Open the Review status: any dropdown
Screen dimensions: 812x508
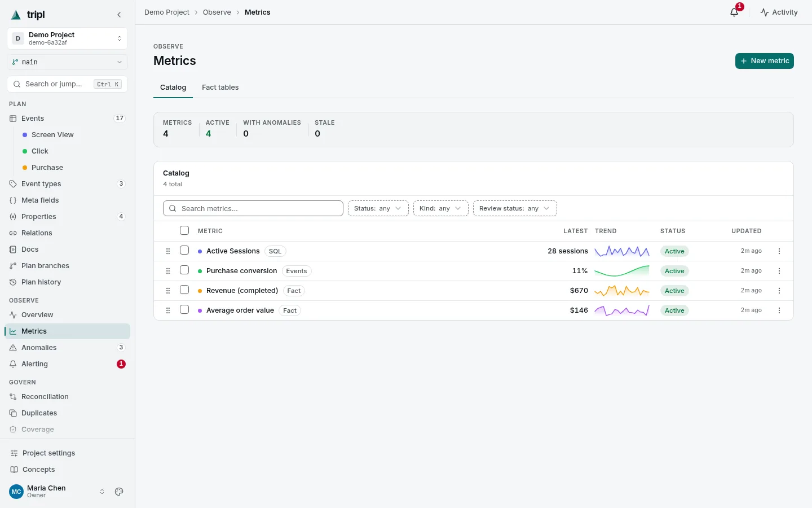(515, 208)
